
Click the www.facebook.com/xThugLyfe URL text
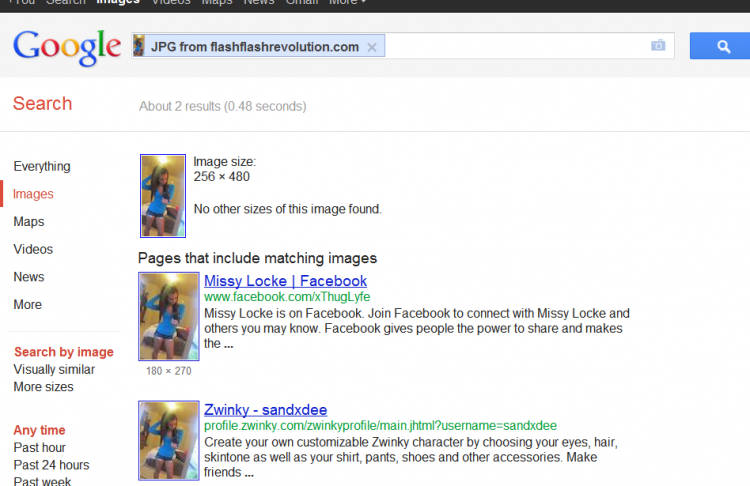point(287,297)
